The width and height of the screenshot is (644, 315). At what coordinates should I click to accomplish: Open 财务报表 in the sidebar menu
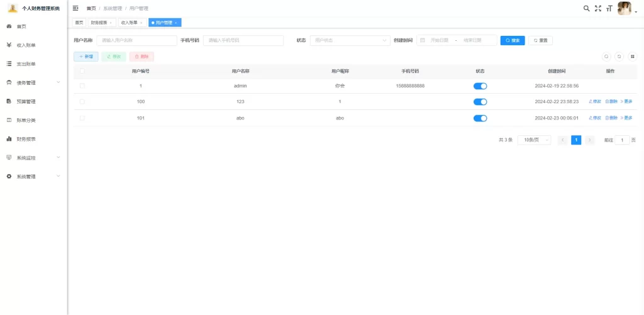pyautogui.click(x=26, y=139)
